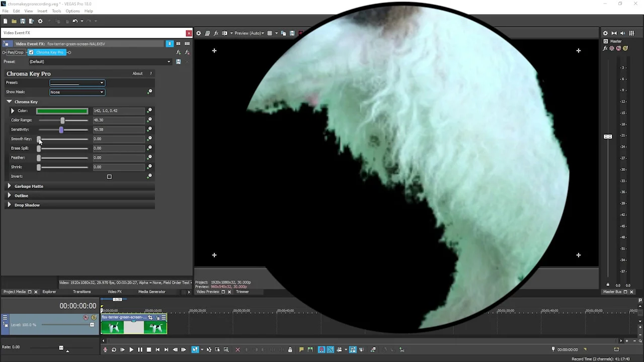
Task: Enable Automatic Crossfades icon on toolbar
Action: pyautogui.click(x=330, y=349)
